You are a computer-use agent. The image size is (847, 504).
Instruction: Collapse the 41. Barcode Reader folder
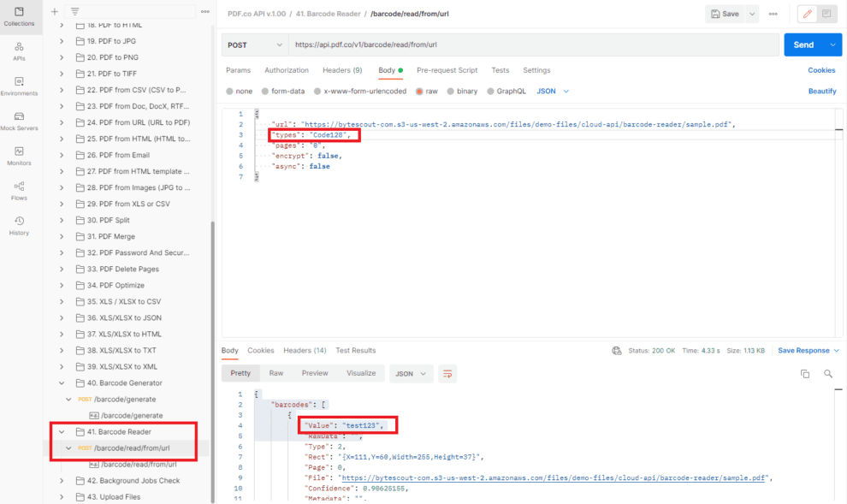click(62, 431)
